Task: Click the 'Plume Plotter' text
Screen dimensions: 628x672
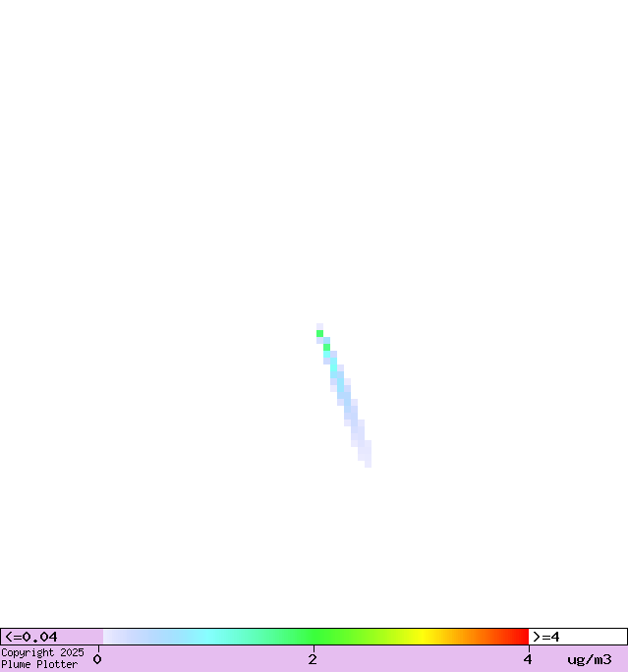Action: point(39,664)
